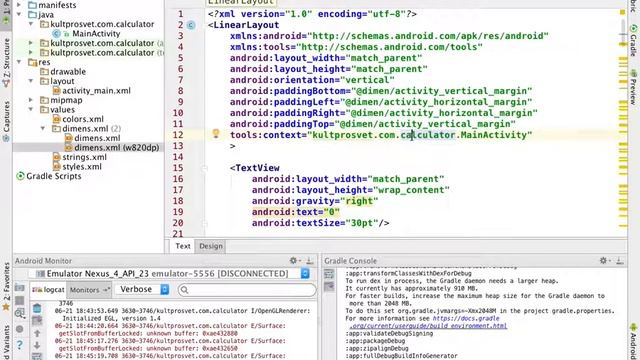The height and width of the screenshot is (360, 640).
Task: Click line 19 android:text="0" attribute
Action: click(x=296, y=212)
